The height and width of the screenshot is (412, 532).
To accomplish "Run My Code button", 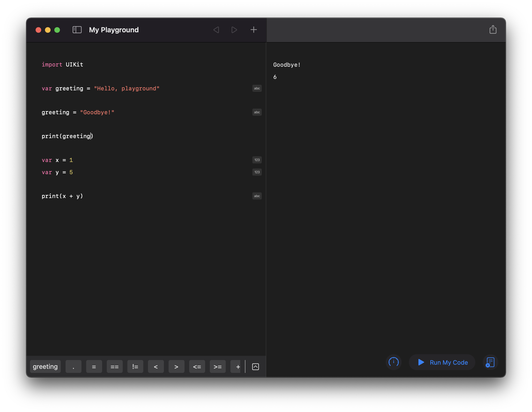I will point(442,362).
